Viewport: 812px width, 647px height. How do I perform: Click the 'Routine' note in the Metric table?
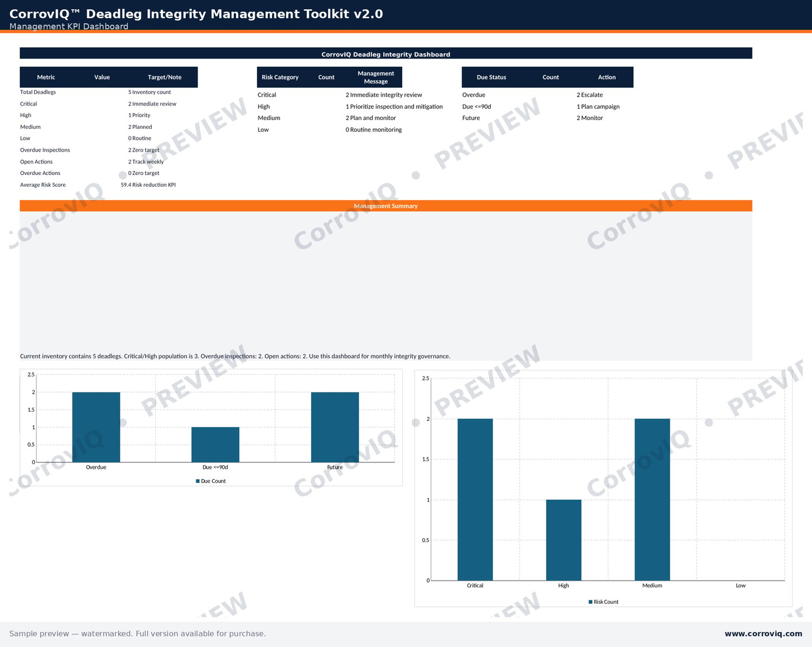tap(142, 138)
